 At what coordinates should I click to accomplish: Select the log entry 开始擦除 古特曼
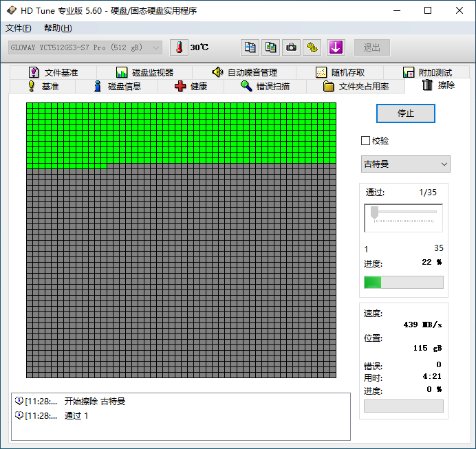coord(95,402)
